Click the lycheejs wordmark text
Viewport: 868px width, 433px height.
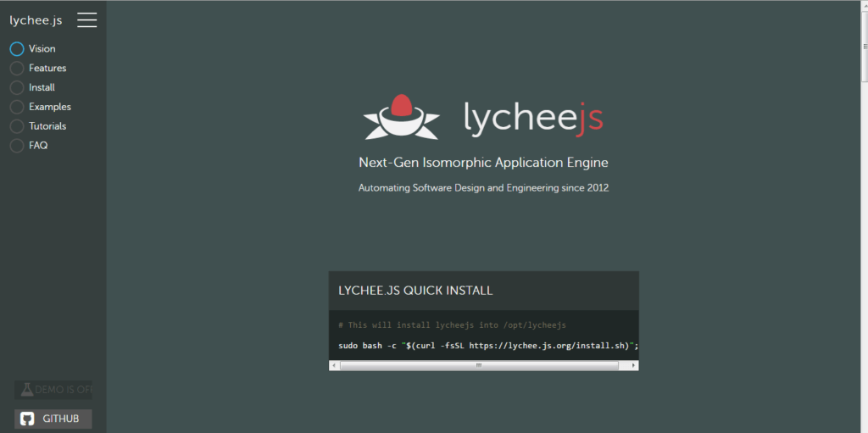[x=534, y=118]
